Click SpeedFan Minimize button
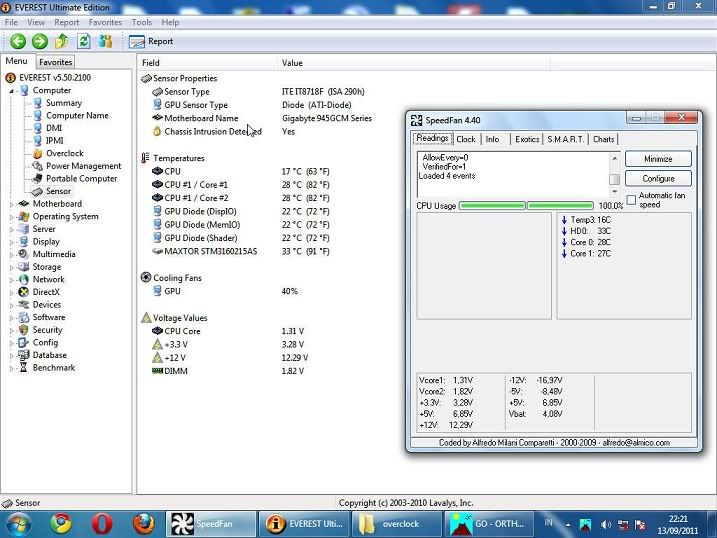 [x=658, y=159]
